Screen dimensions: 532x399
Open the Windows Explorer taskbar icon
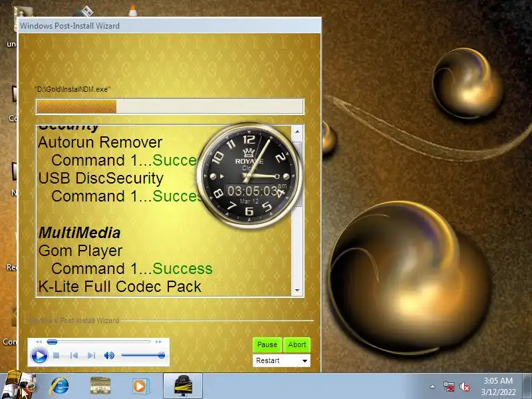pyautogui.click(x=100, y=386)
